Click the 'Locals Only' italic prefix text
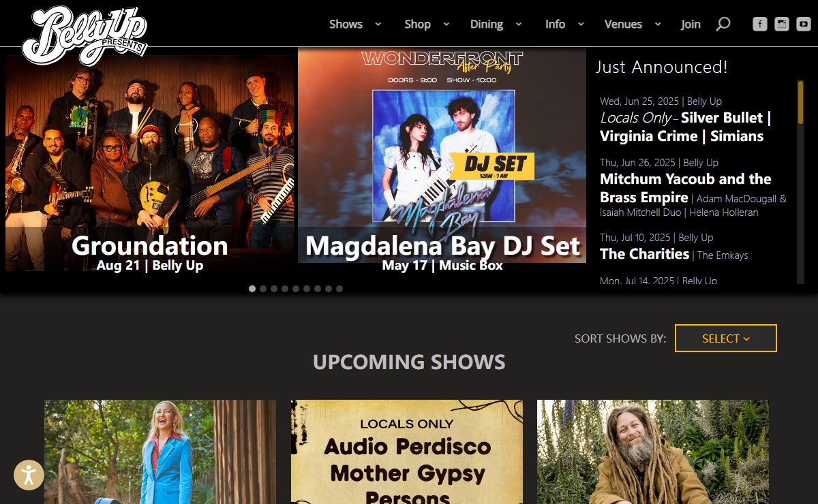 (x=635, y=118)
